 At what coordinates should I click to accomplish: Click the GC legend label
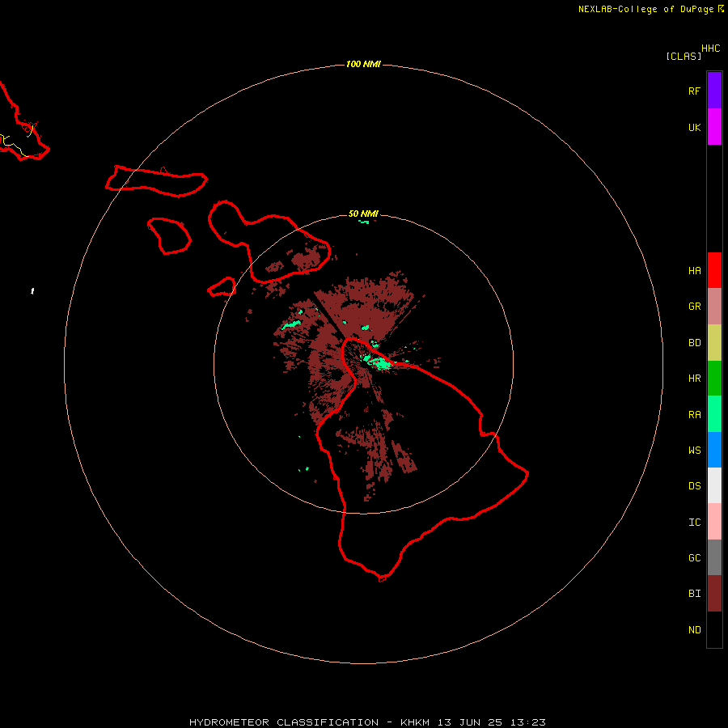tap(694, 558)
